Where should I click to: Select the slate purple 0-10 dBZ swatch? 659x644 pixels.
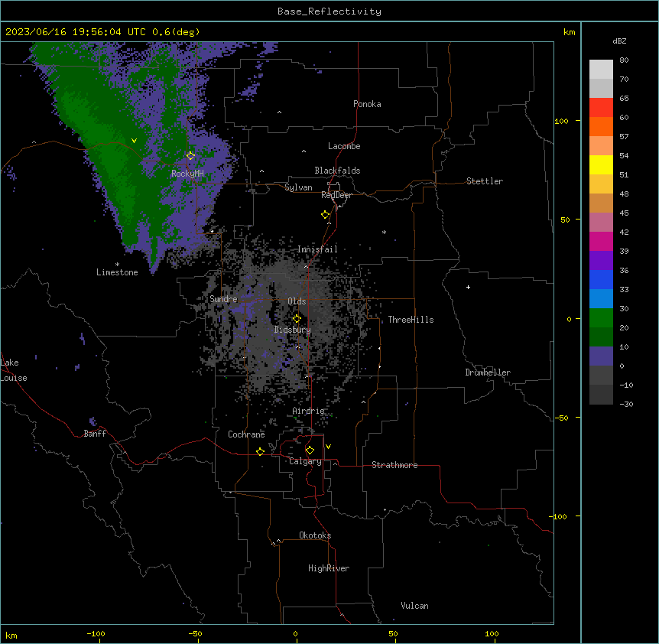pos(601,356)
